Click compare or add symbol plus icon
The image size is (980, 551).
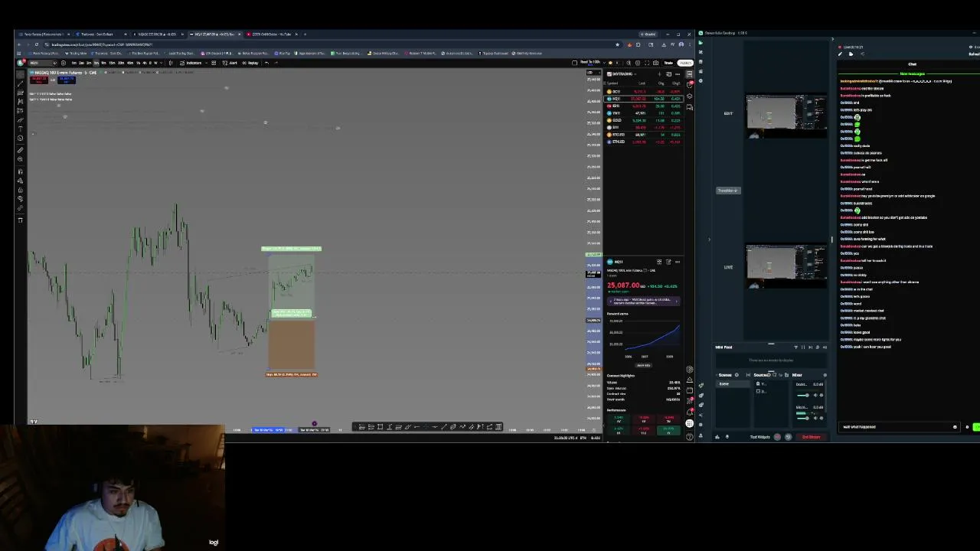(64, 63)
